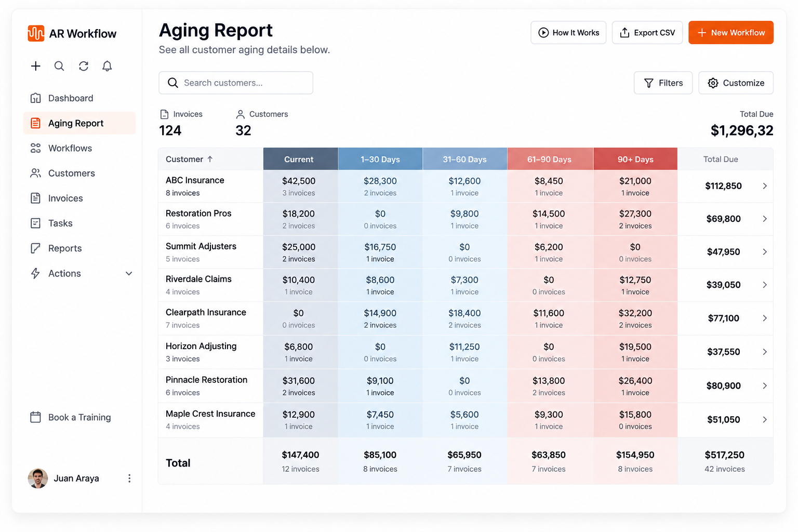The image size is (798, 532).
Task: Export the report as CSV
Action: click(647, 33)
